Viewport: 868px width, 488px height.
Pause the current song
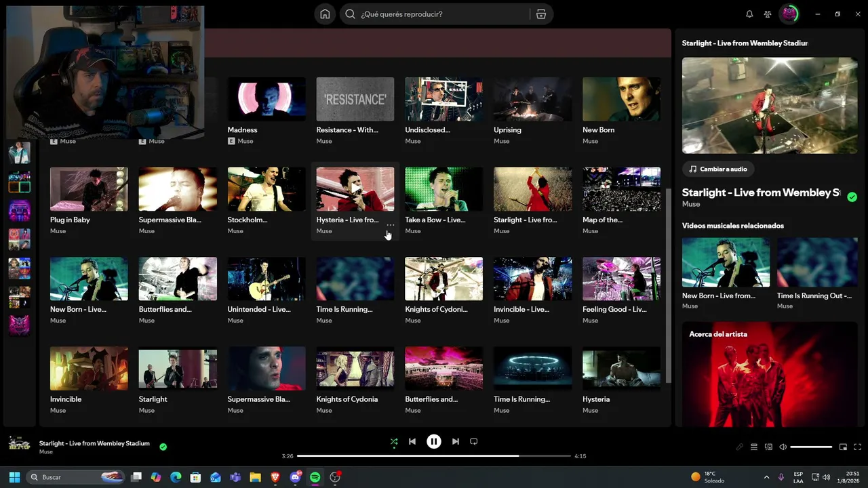click(x=434, y=442)
